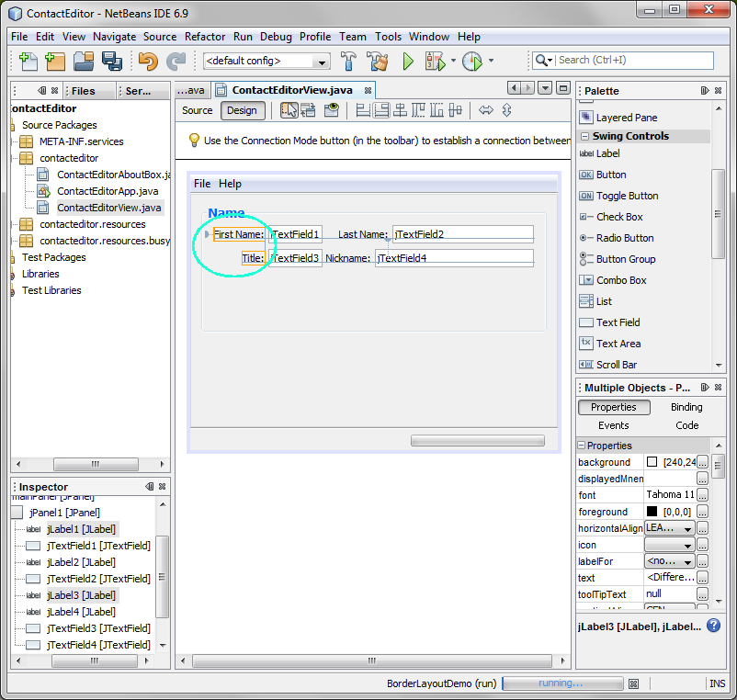Align selected components left in column
This screenshot has height=700, width=737.
coord(363,110)
